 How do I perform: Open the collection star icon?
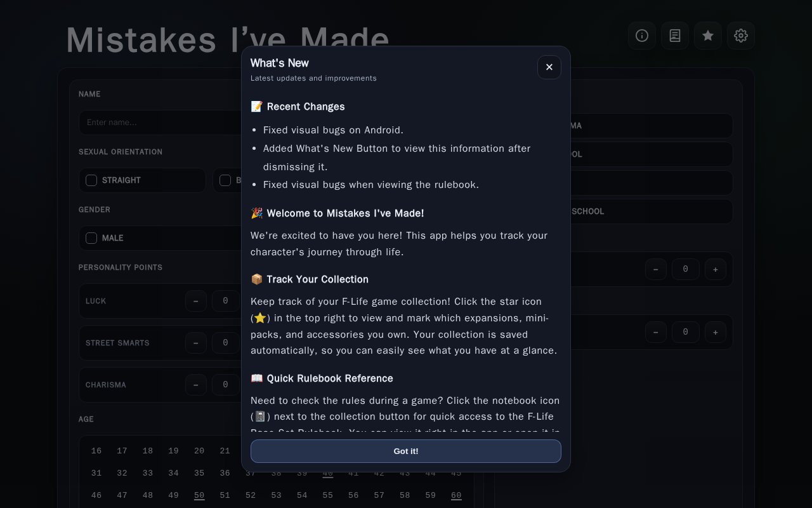pyautogui.click(x=708, y=36)
